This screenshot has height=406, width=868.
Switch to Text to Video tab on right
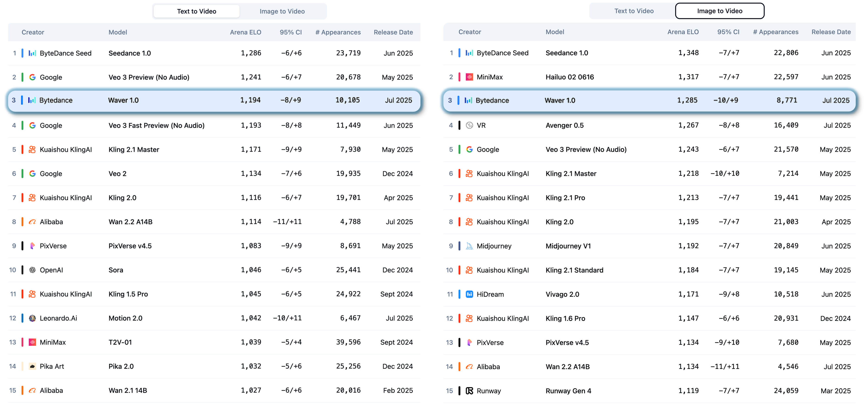(634, 11)
